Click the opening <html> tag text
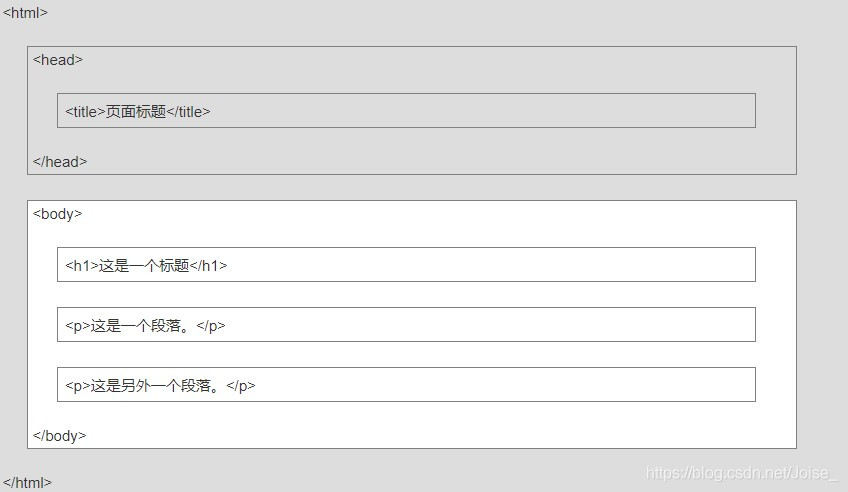This screenshot has width=848, height=492. pos(25,13)
